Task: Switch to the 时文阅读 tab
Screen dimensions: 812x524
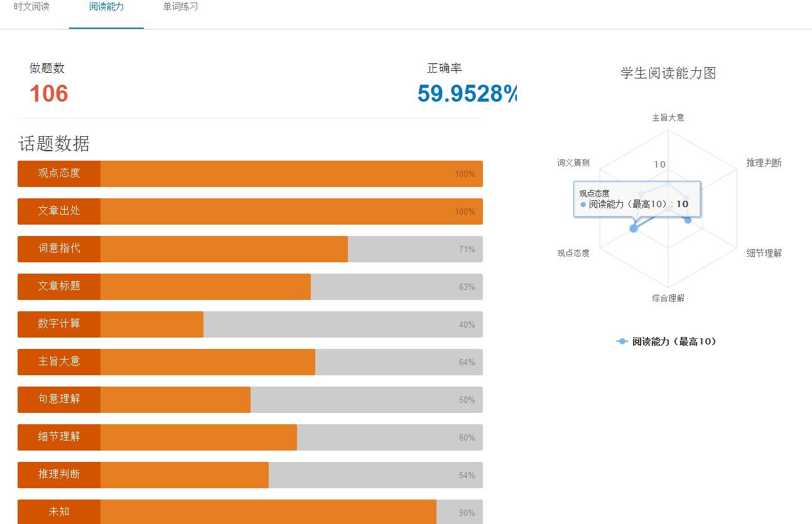Action: click(32, 8)
